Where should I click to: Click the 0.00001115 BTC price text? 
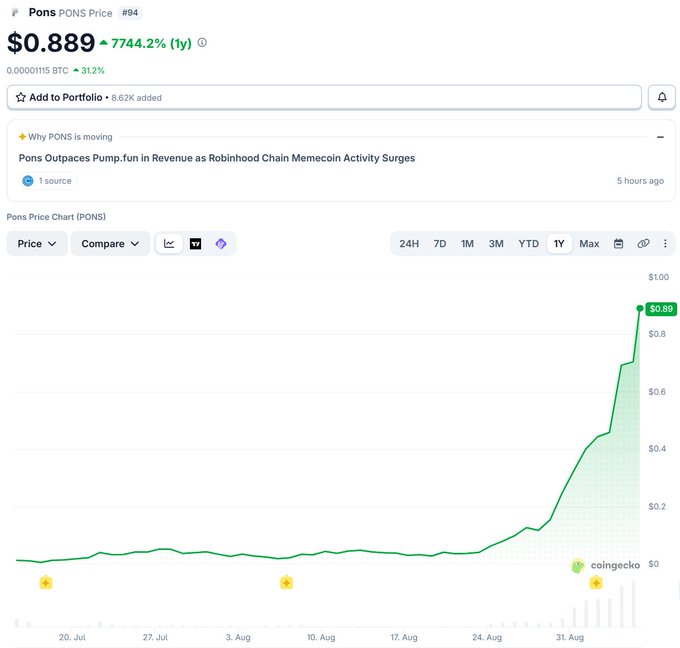click(37, 70)
